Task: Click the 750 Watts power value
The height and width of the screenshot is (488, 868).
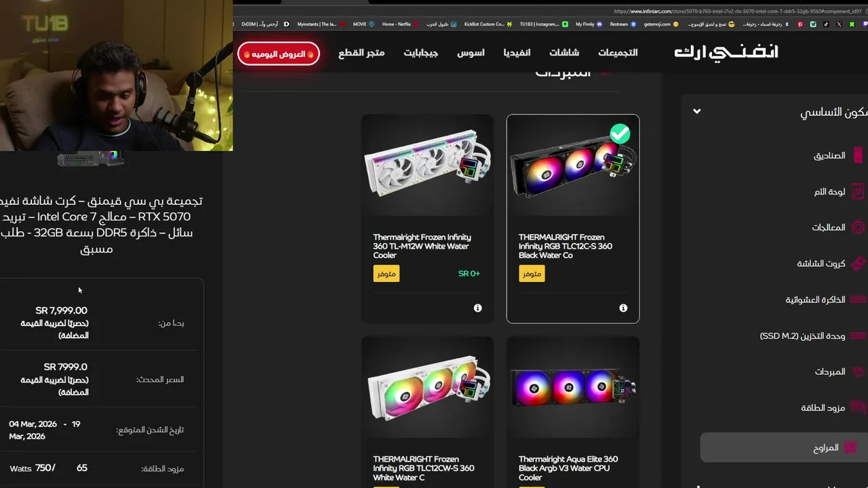Action: (33, 468)
